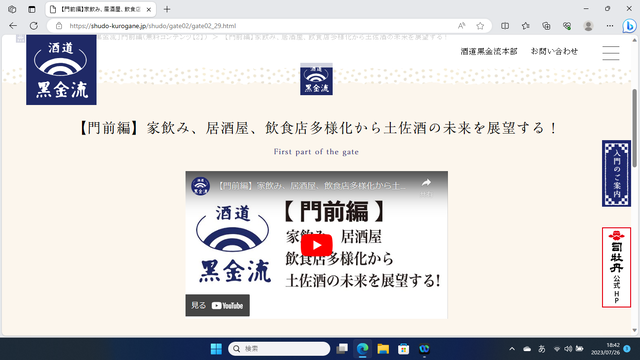Open the workspaces icon
Viewport: 640px width, 360px height.
[12, 9]
